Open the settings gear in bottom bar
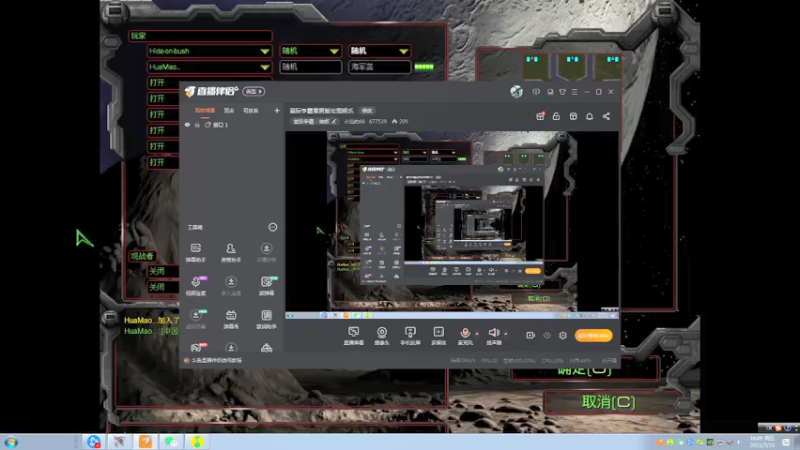The image size is (800, 450). coord(563,335)
